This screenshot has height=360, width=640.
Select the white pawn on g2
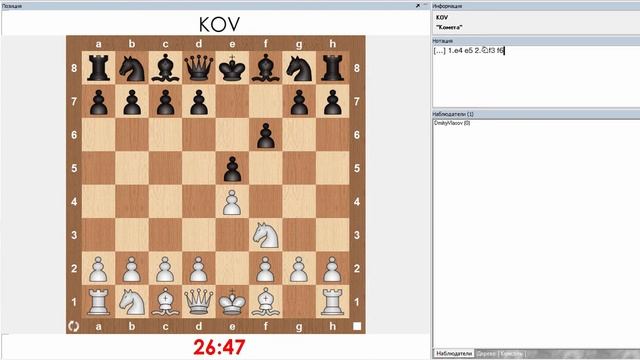[x=299, y=269]
